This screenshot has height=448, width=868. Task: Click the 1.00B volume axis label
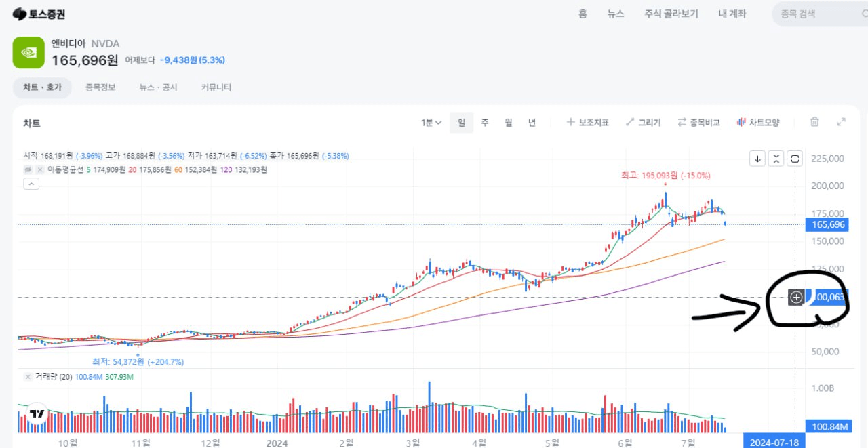(x=824, y=388)
